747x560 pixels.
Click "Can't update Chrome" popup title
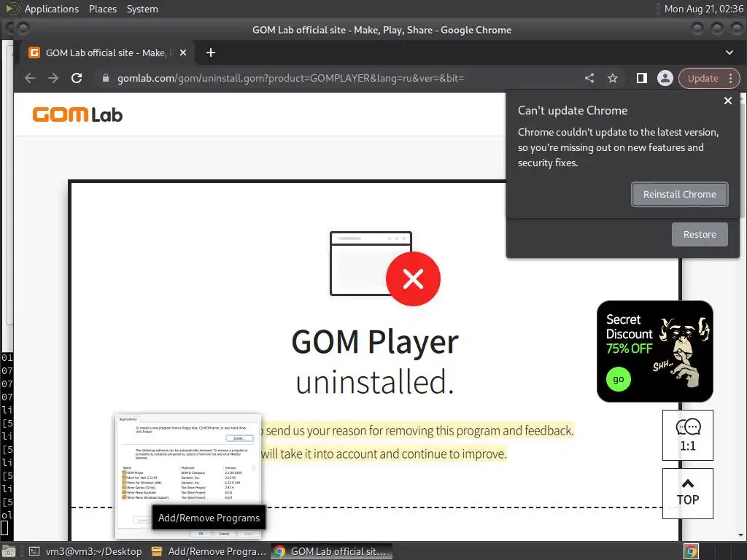(x=572, y=111)
